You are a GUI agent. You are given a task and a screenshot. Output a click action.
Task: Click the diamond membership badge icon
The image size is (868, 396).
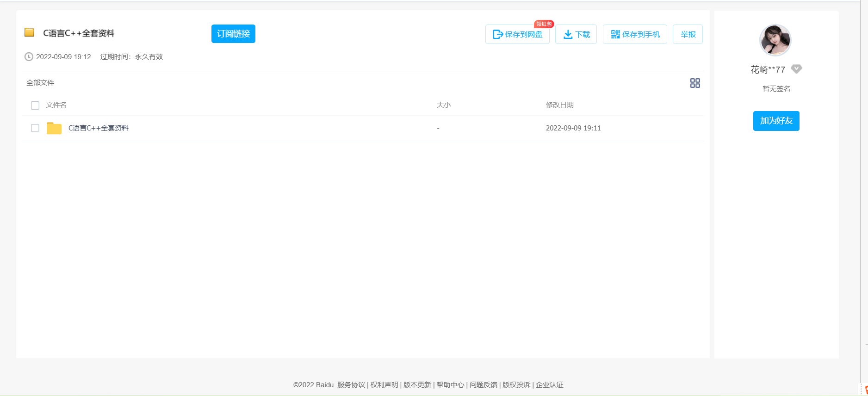pyautogui.click(x=796, y=69)
